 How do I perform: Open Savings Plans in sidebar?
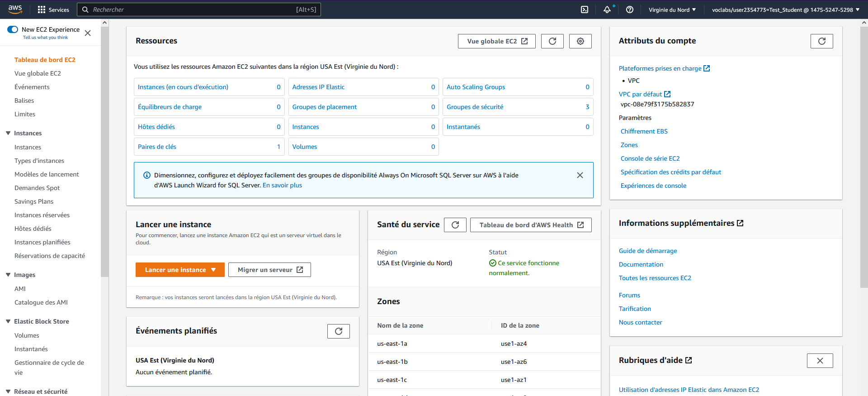(34, 201)
